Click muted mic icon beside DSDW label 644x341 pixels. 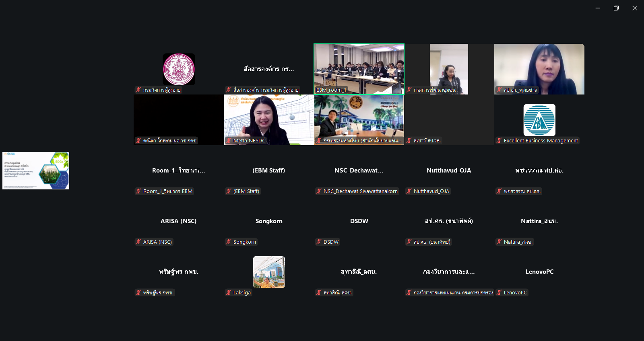point(319,242)
